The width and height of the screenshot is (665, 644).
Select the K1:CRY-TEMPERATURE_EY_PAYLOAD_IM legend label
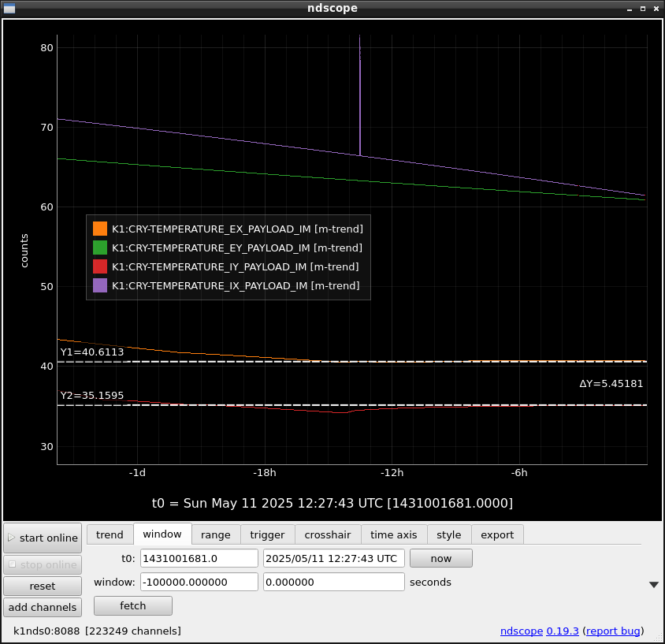pyautogui.click(x=237, y=248)
